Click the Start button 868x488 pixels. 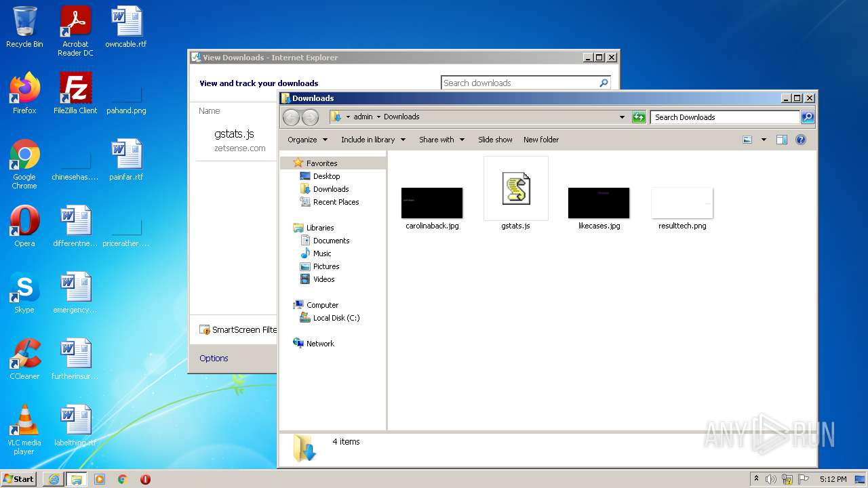(x=19, y=479)
